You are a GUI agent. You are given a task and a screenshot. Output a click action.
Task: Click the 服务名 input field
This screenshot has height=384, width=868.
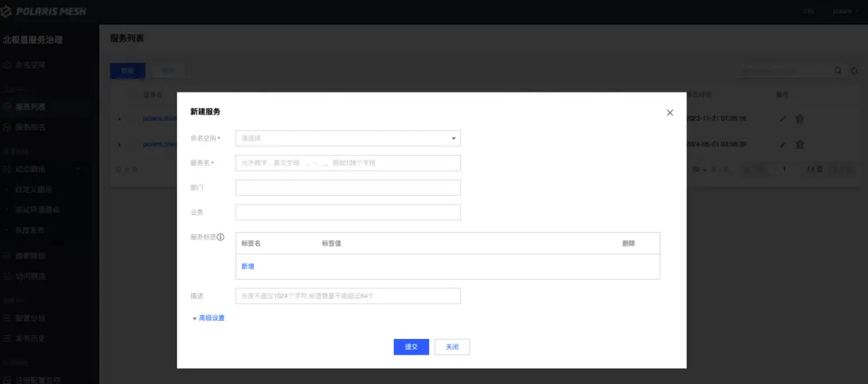pyautogui.click(x=348, y=164)
